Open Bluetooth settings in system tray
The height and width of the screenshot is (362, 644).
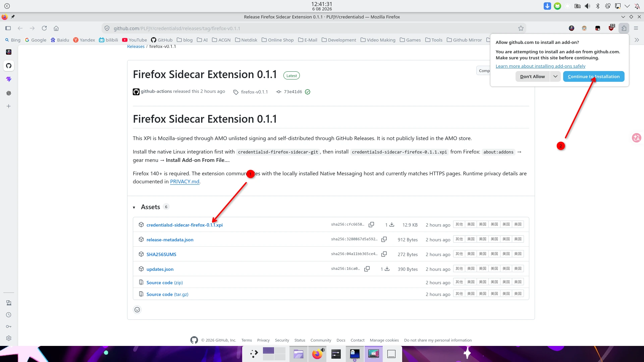pos(598,6)
